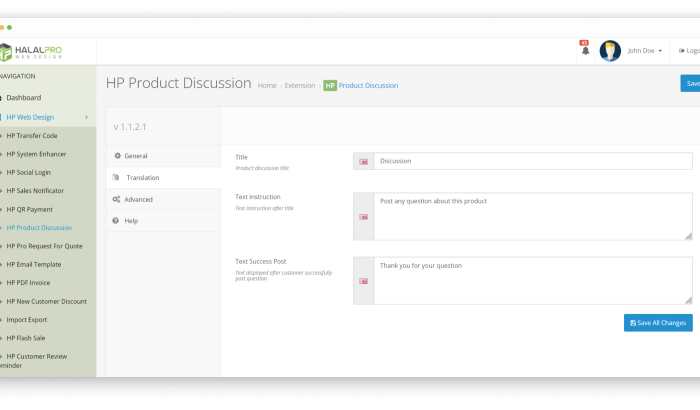The image size is (700, 410).
Task: Open the notification bell icon
Action: click(585, 50)
